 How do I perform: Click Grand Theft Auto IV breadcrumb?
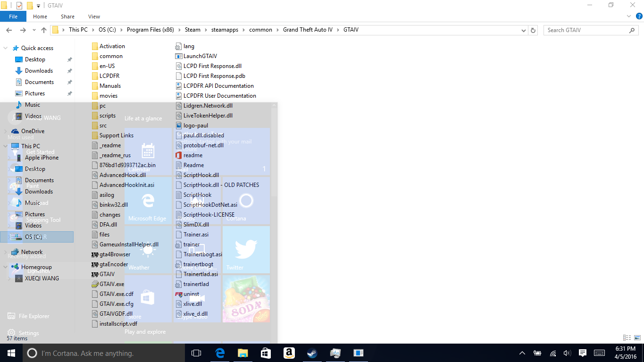pyautogui.click(x=308, y=30)
